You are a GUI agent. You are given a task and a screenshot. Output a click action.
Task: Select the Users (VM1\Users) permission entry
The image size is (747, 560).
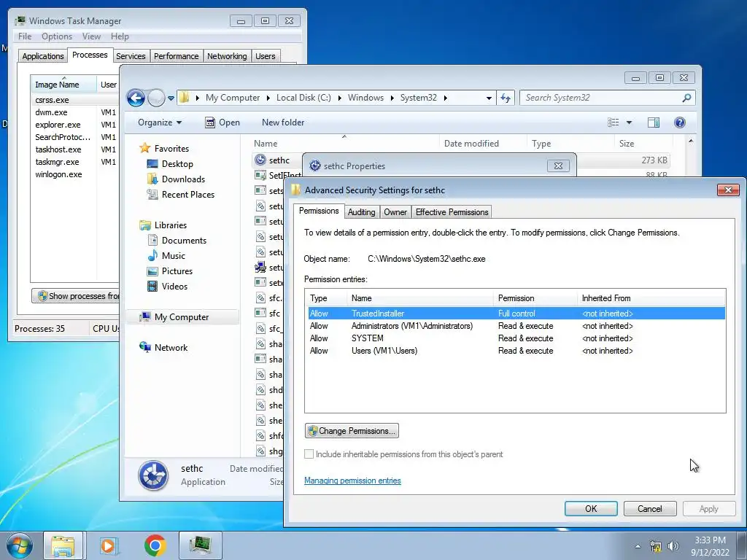[x=516, y=351]
